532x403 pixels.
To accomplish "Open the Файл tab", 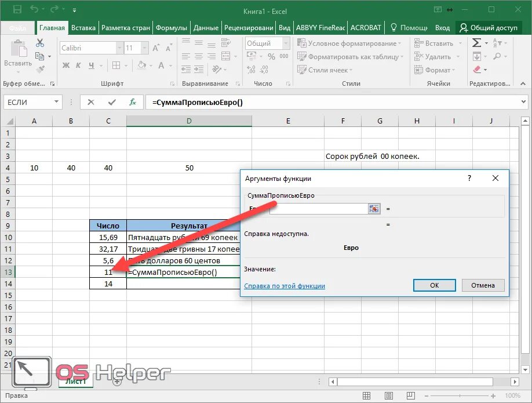I will point(17,28).
